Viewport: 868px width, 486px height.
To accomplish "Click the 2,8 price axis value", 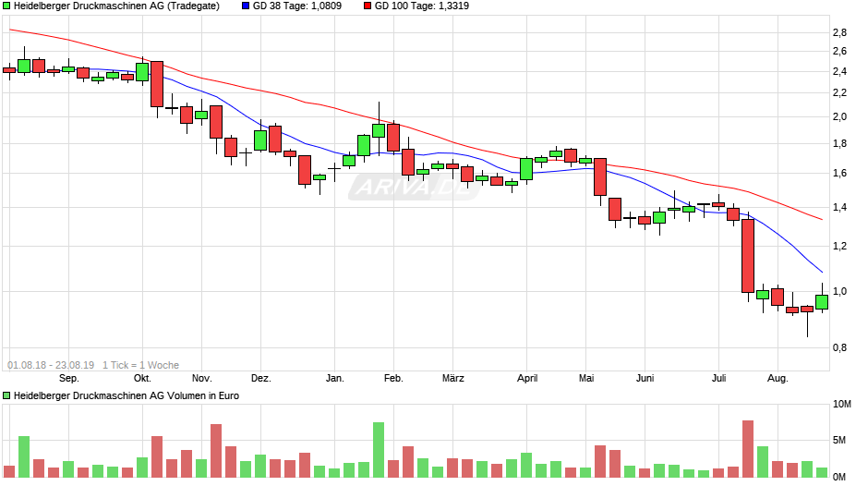I will coord(839,33).
